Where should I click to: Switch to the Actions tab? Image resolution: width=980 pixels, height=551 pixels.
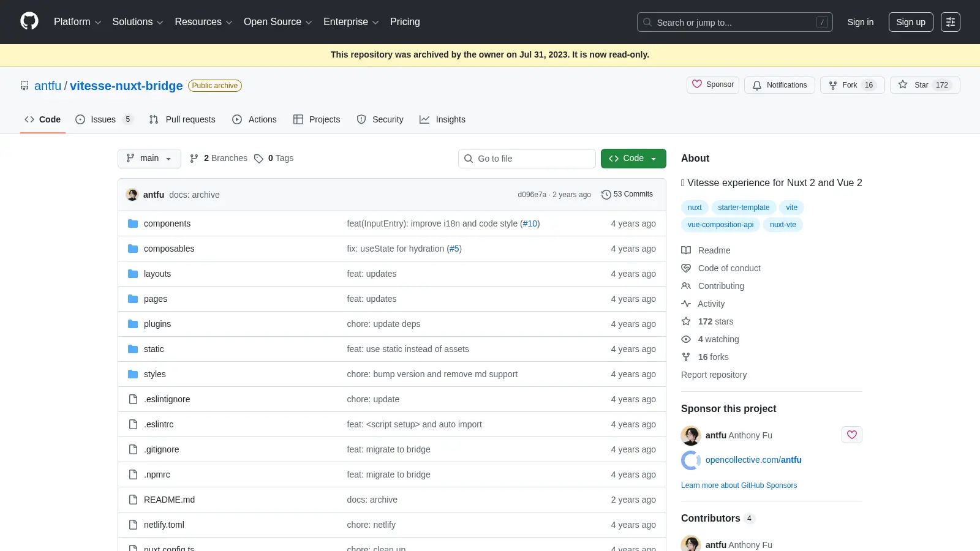click(255, 119)
